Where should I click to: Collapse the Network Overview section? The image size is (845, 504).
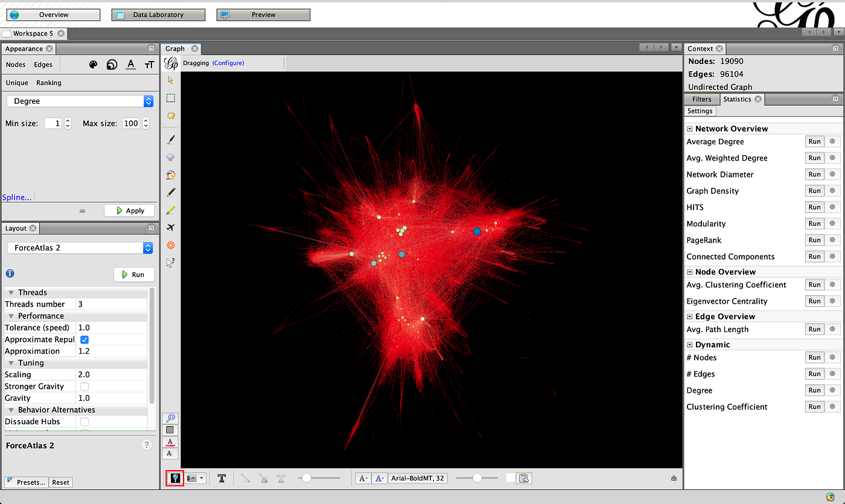(x=690, y=129)
